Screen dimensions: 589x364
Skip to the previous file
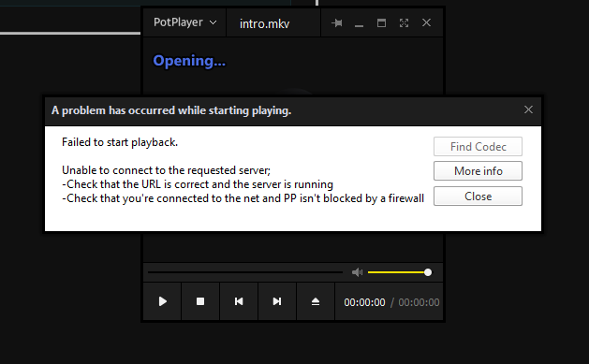pos(239,301)
